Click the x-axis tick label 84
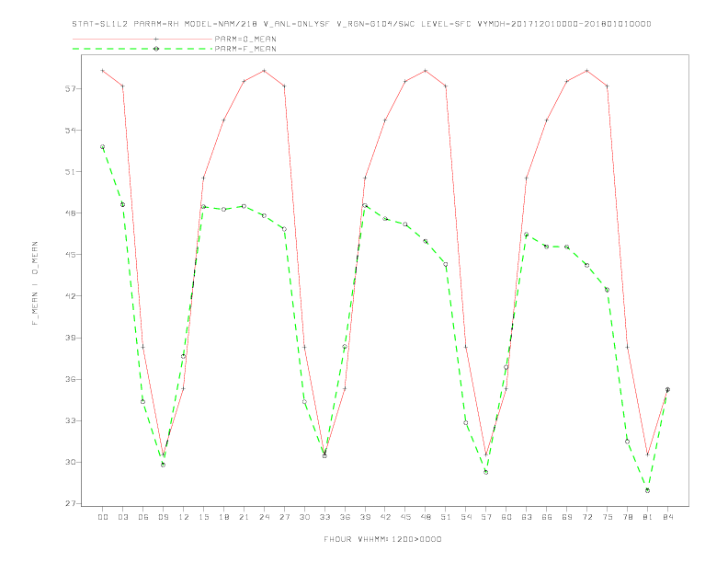 click(668, 517)
